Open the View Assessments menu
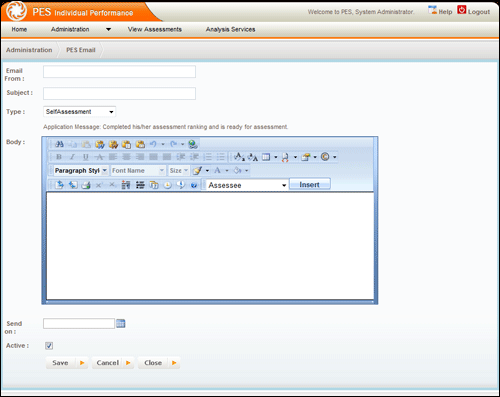The width and height of the screenshot is (500, 397). (x=155, y=29)
